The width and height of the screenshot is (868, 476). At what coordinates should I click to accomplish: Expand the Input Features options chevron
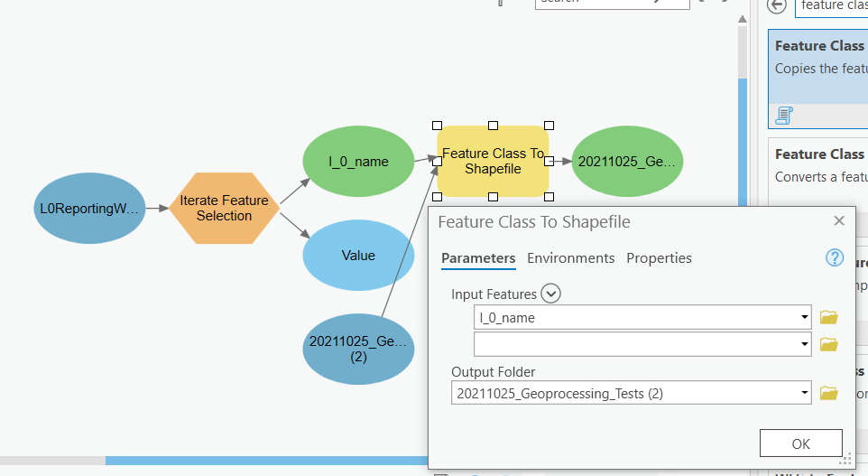pyautogui.click(x=550, y=294)
